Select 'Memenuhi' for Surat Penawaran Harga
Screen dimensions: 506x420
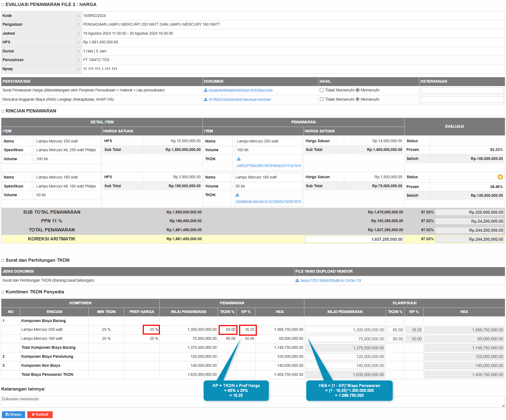pos(358,90)
